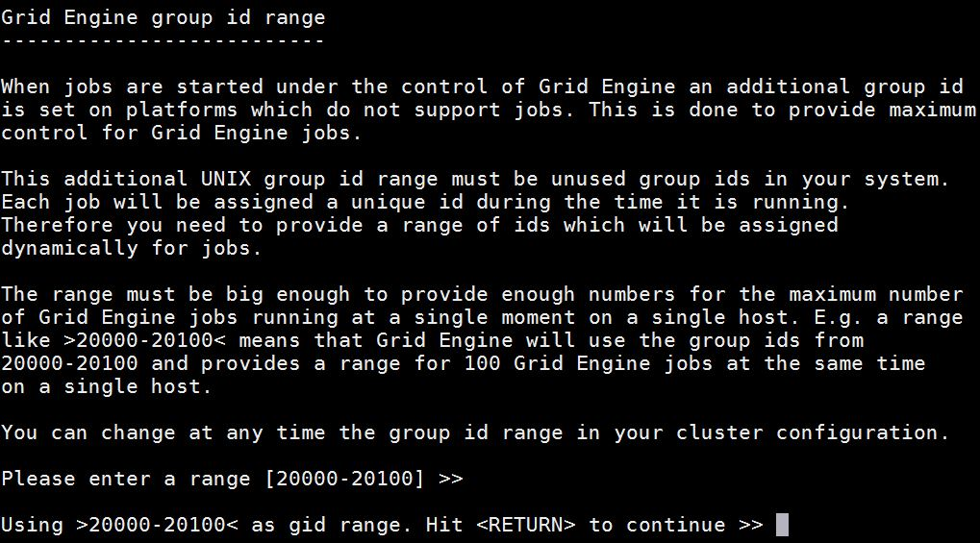980x543 pixels.
Task: Click line starting "This additional UNIX group id"
Action: [475, 180]
